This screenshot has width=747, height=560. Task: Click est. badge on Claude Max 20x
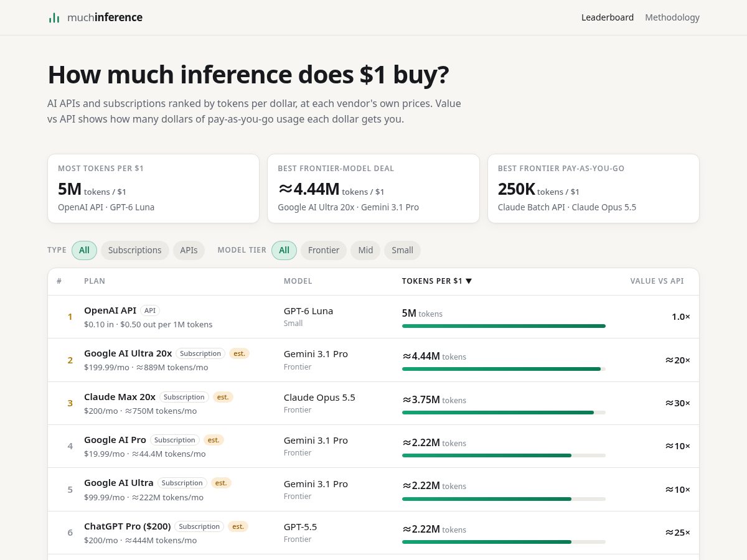click(x=223, y=397)
